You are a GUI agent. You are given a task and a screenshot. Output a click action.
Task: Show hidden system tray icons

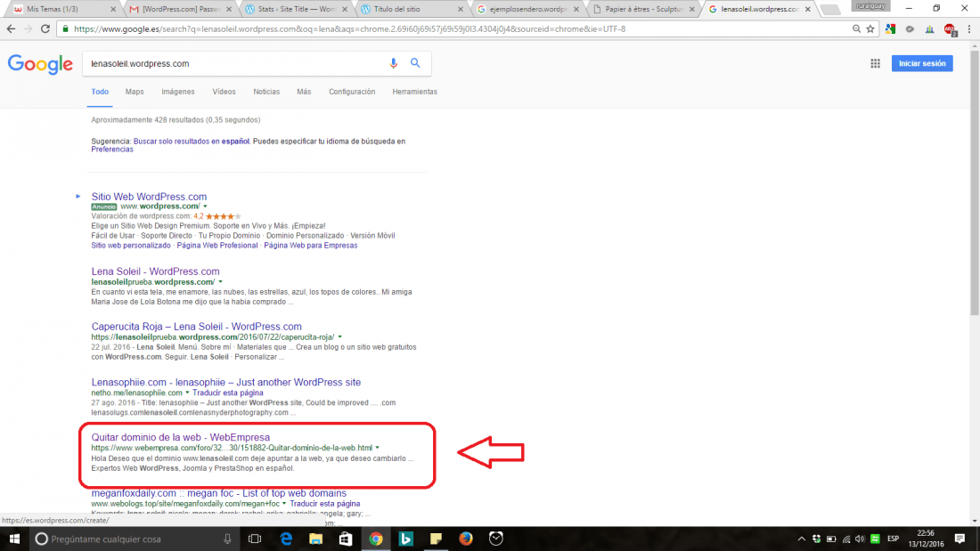click(801, 539)
